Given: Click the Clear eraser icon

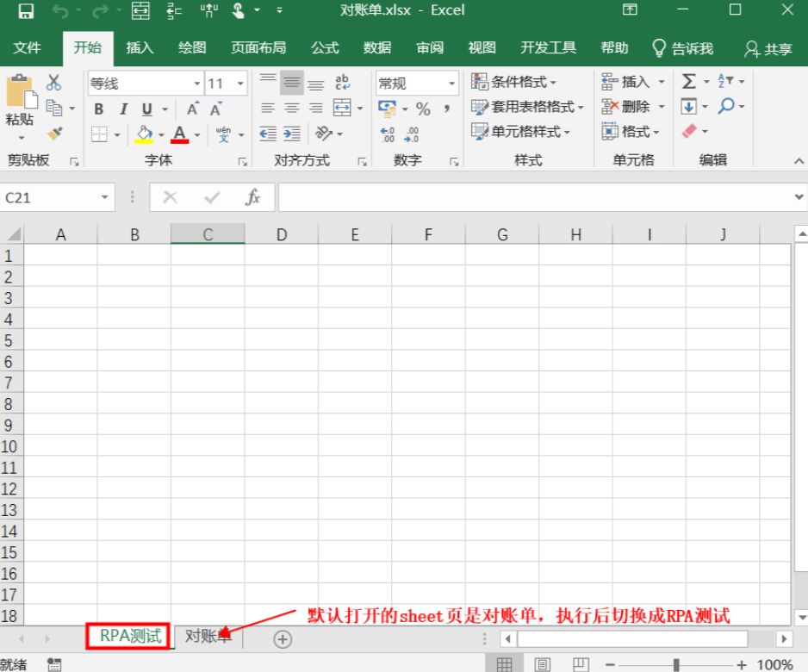Looking at the screenshot, I should (x=689, y=132).
